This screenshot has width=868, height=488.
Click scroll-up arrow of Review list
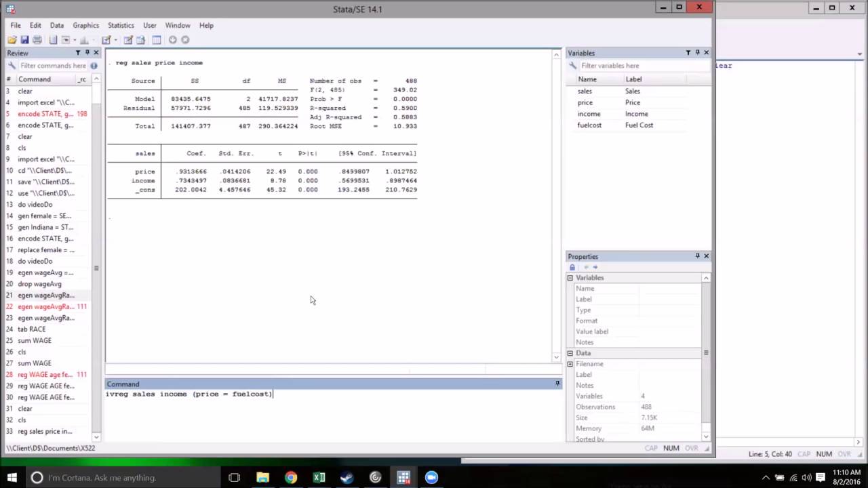click(x=96, y=79)
